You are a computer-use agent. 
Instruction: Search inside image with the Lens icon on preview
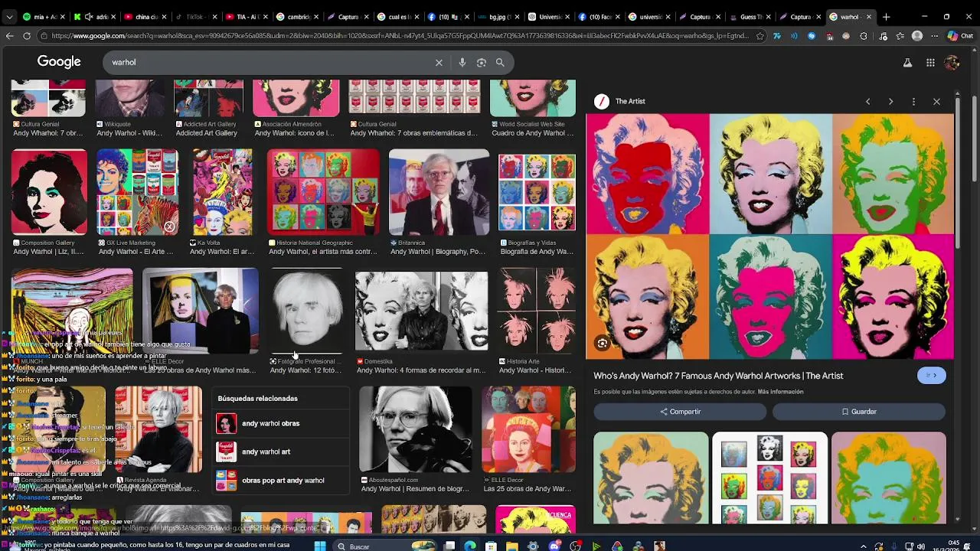(x=603, y=344)
